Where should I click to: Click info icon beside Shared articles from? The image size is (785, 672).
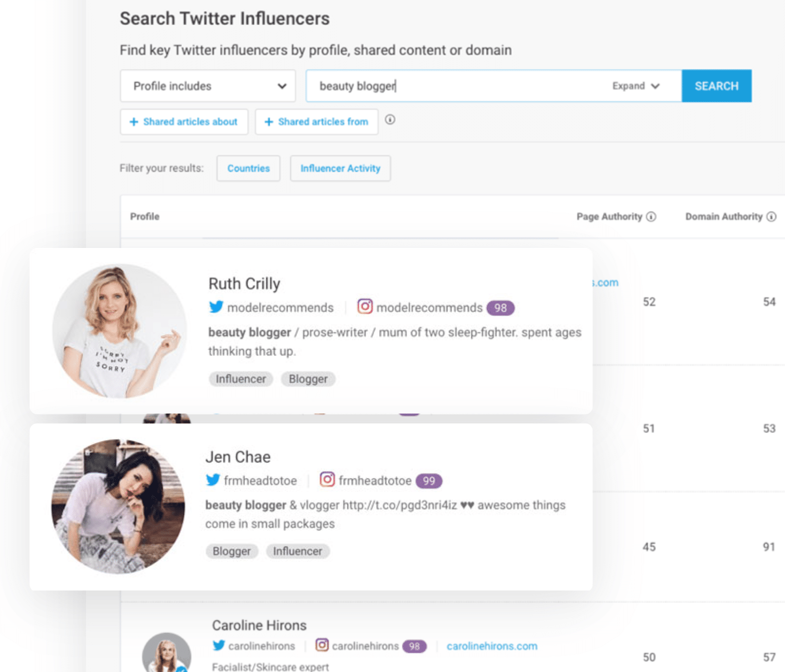[x=390, y=119]
